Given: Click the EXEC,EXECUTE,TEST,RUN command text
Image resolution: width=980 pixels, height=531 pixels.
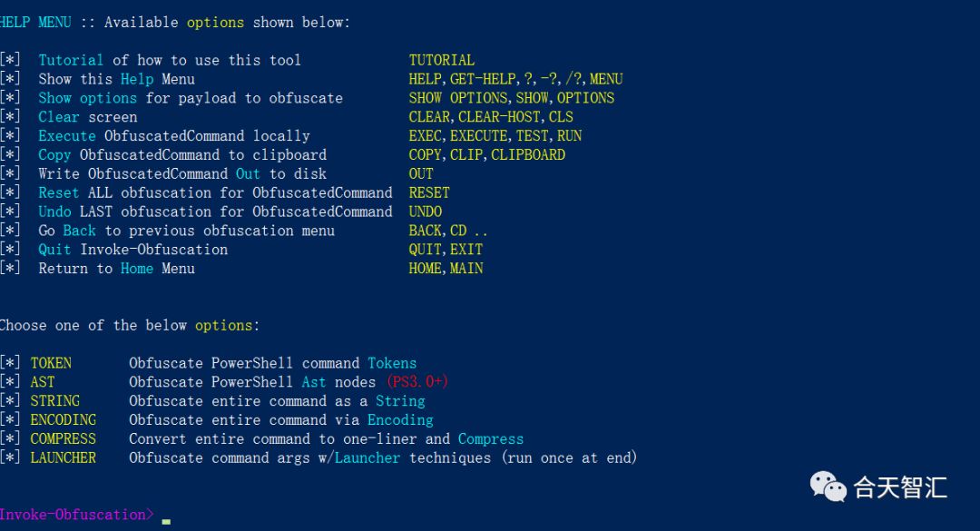Looking at the screenshot, I should (495, 136).
